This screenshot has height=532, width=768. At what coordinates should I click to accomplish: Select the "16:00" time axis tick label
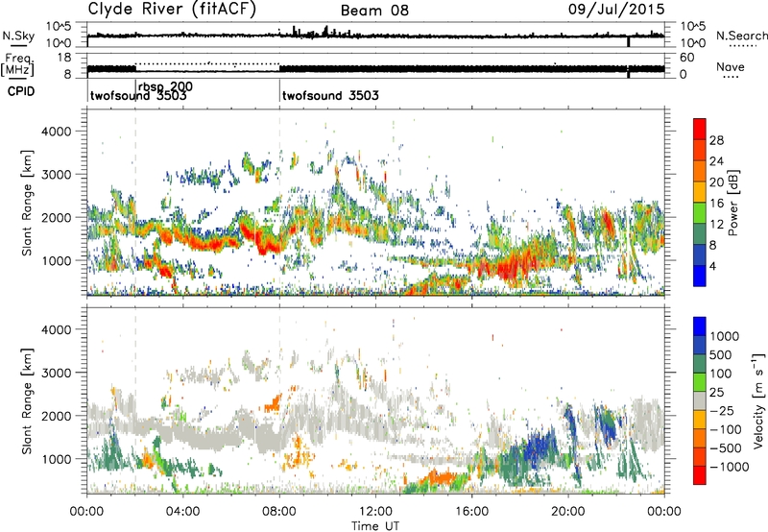(x=471, y=512)
